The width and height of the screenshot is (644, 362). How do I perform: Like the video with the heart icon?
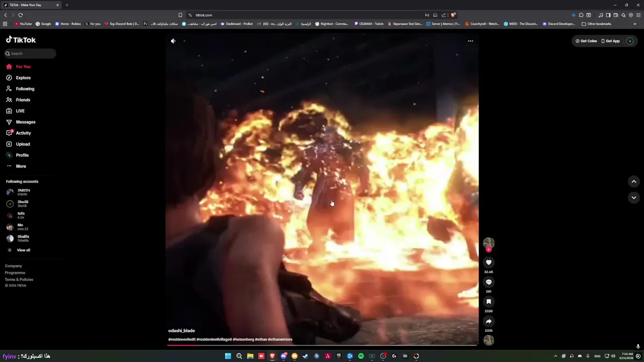pyautogui.click(x=489, y=262)
